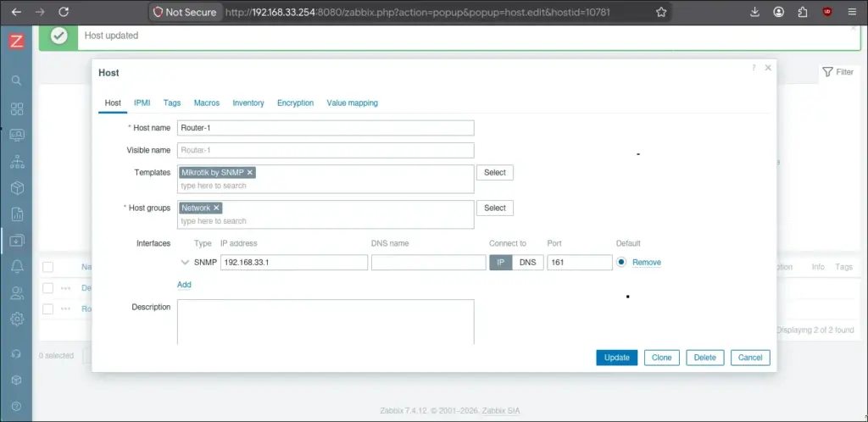This screenshot has height=422, width=868.
Task: Open the Help question mark sidebar icon
Action: click(x=17, y=406)
